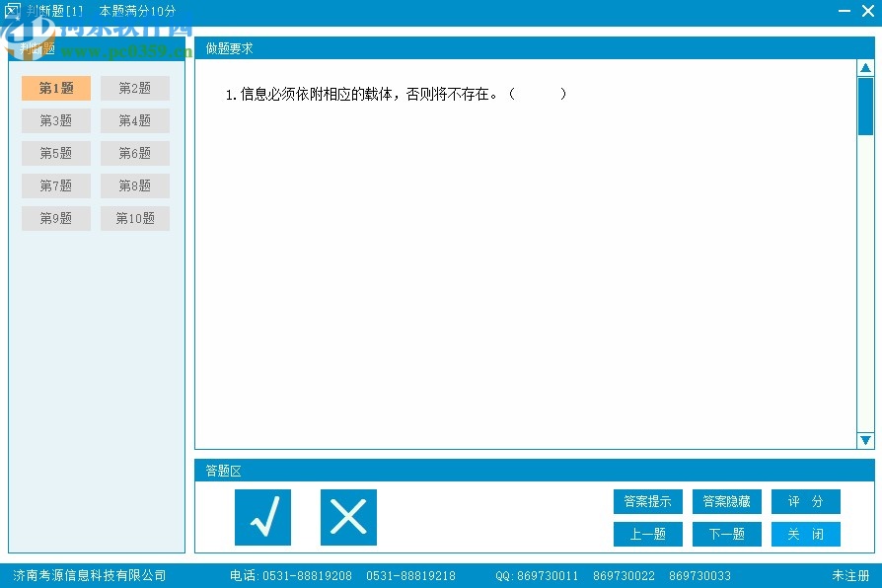Select question 第7题

55,185
